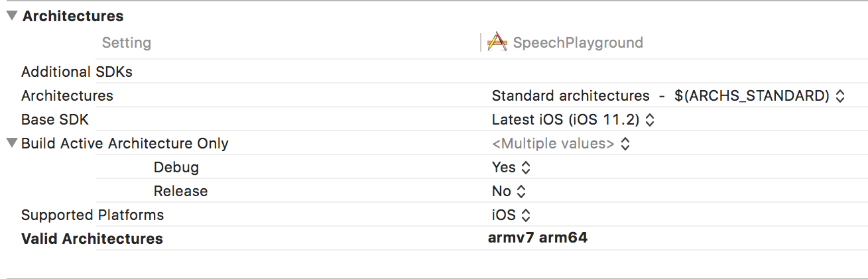Click the Setting column header
Image resolution: width=868 pixels, height=279 pixels.
point(126,43)
